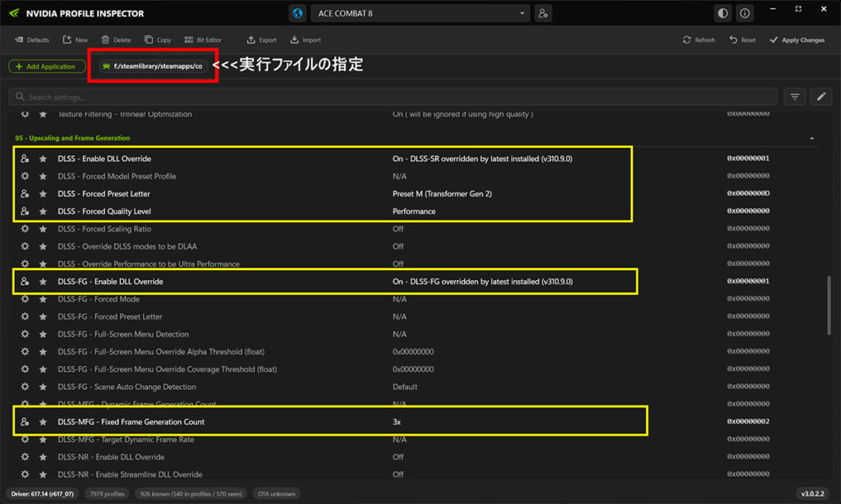Click the profile icon on DLSS - Forced Preset Letter
Screen dimensions: 841x504
(x=25, y=194)
